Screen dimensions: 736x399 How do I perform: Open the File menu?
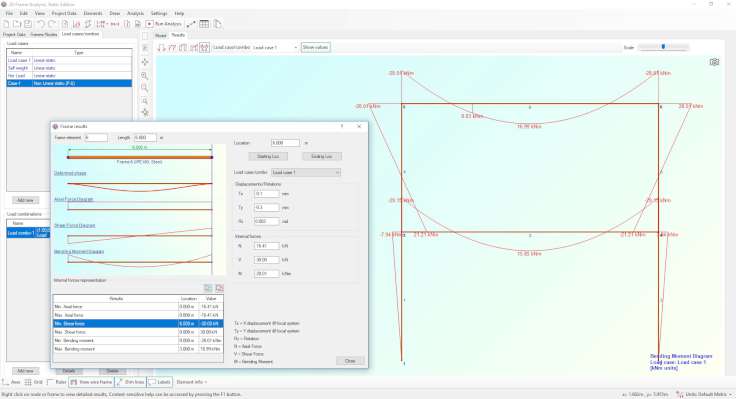click(x=9, y=14)
